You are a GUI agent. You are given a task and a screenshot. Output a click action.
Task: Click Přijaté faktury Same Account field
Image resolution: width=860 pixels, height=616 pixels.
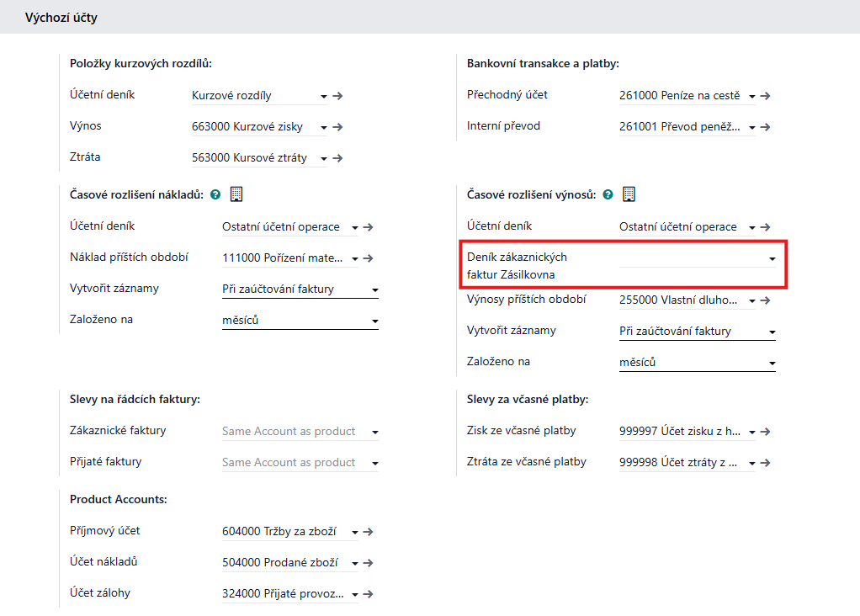[289, 462]
